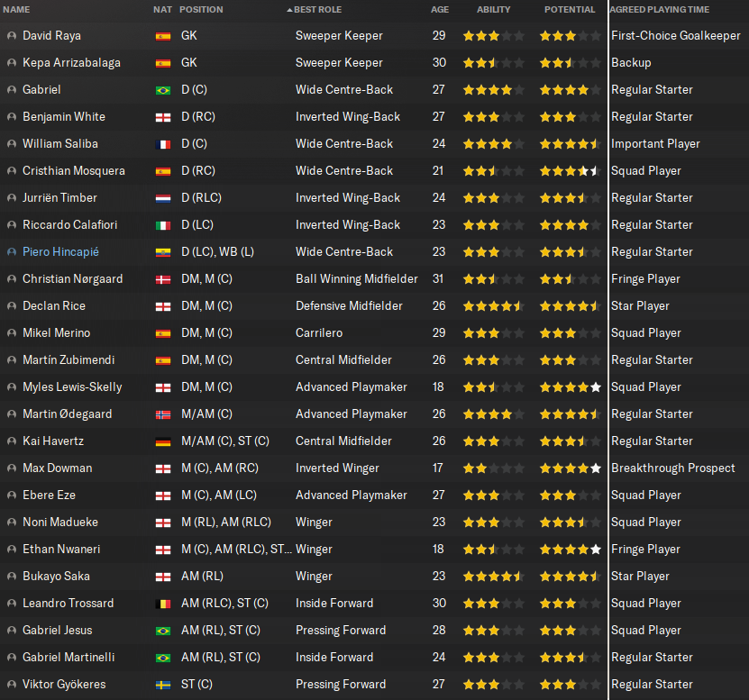
Task: Click the Belgium flag for Leandro Trossard
Action: pos(163,604)
